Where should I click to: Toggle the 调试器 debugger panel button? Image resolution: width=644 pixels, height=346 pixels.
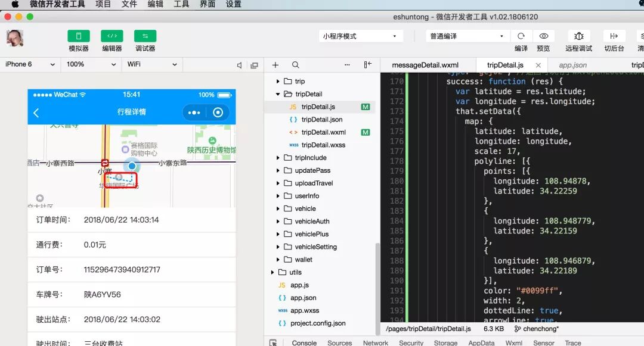coord(145,36)
